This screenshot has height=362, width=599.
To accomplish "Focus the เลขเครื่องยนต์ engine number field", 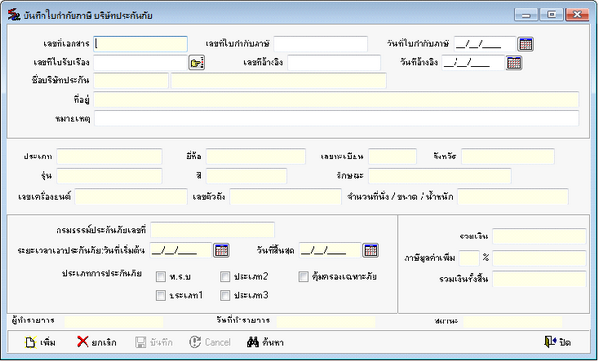I will pyautogui.click(x=131, y=197).
